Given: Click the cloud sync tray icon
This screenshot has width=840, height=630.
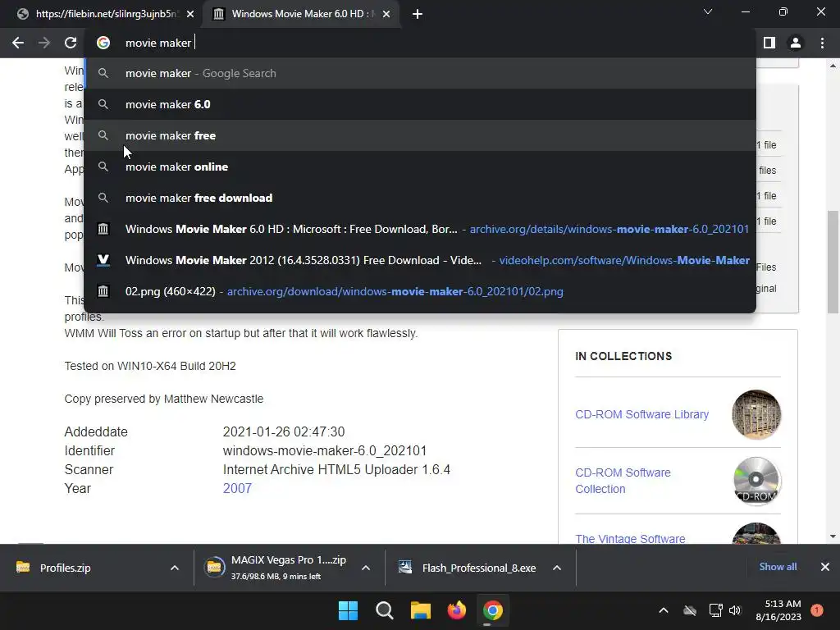Looking at the screenshot, I should pos(690,610).
